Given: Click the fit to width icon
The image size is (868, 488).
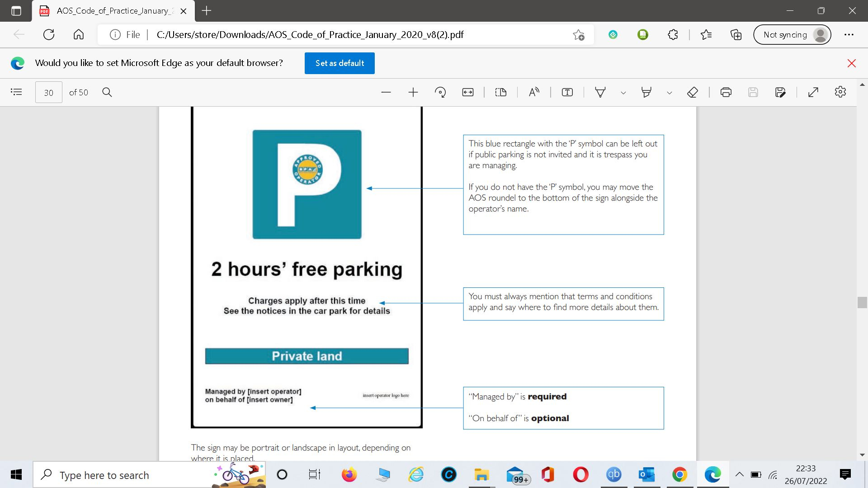Looking at the screenshot, I should pyautogui.click(x=467, y=92).
